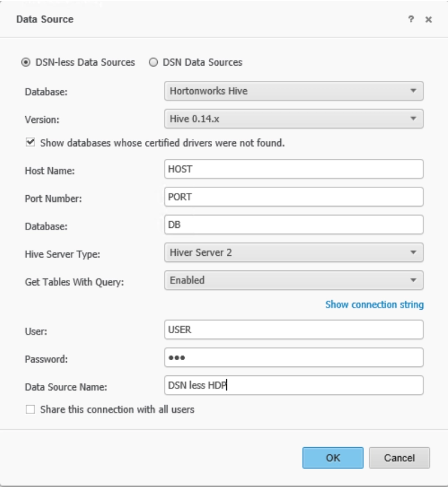
Task: Open the Hortonworks Hive database dropdown
Action: [x=294, y=91]
